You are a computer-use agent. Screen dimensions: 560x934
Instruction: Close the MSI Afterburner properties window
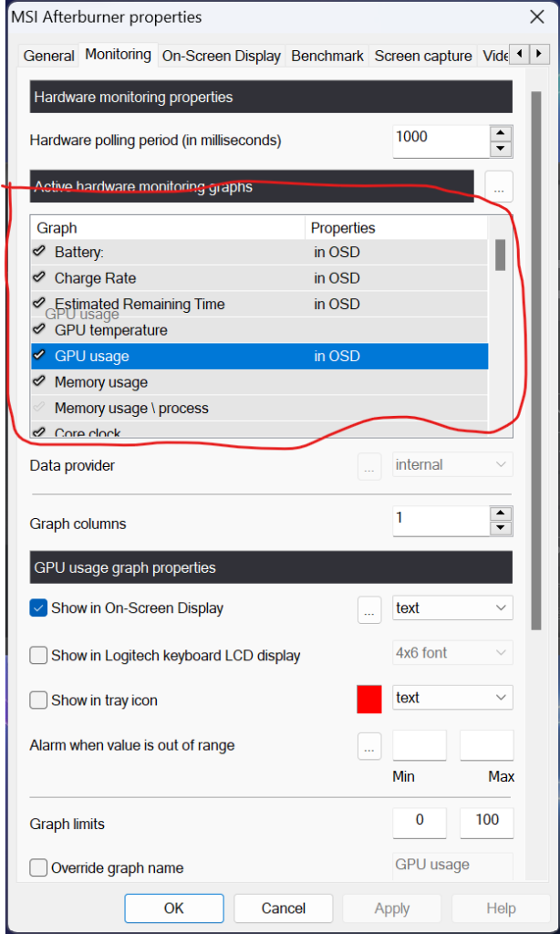point(537,16)
